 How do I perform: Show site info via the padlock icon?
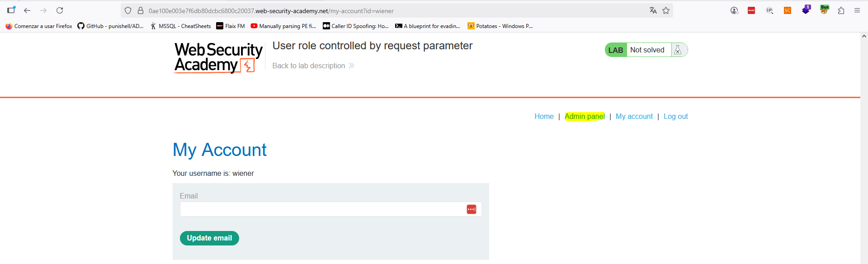point(141,10)
